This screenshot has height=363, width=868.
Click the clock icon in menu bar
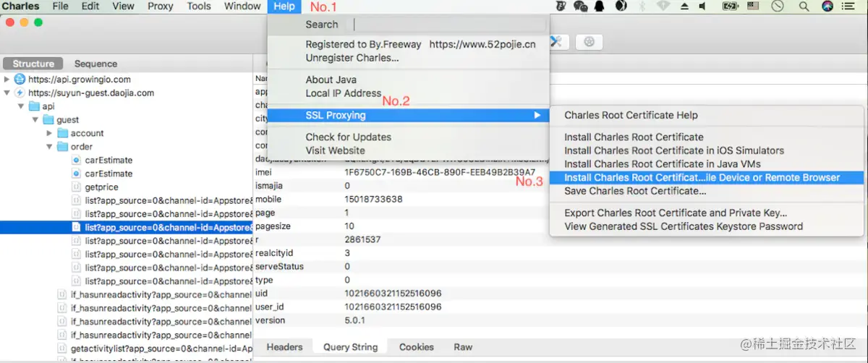coord(778,7)
